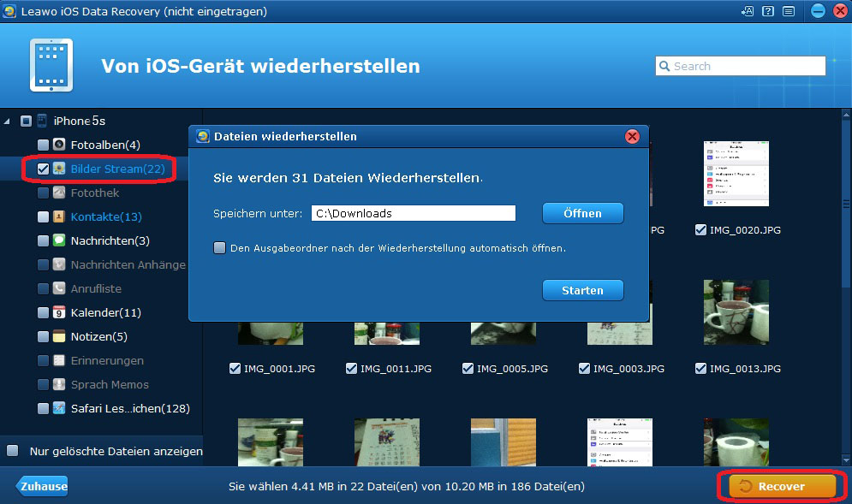Check the Fotoalben(4) checkbox
The width and height of the screenshot is (852, 504).
point(43,145)
